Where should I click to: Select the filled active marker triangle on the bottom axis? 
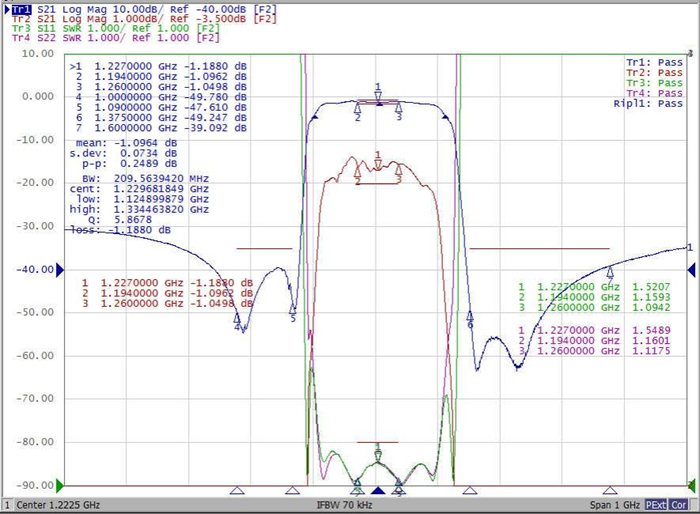[x=378, y=491]
